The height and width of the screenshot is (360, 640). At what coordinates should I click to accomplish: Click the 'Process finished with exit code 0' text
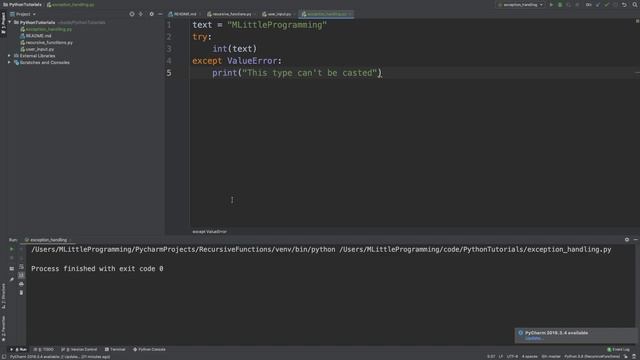97,269
